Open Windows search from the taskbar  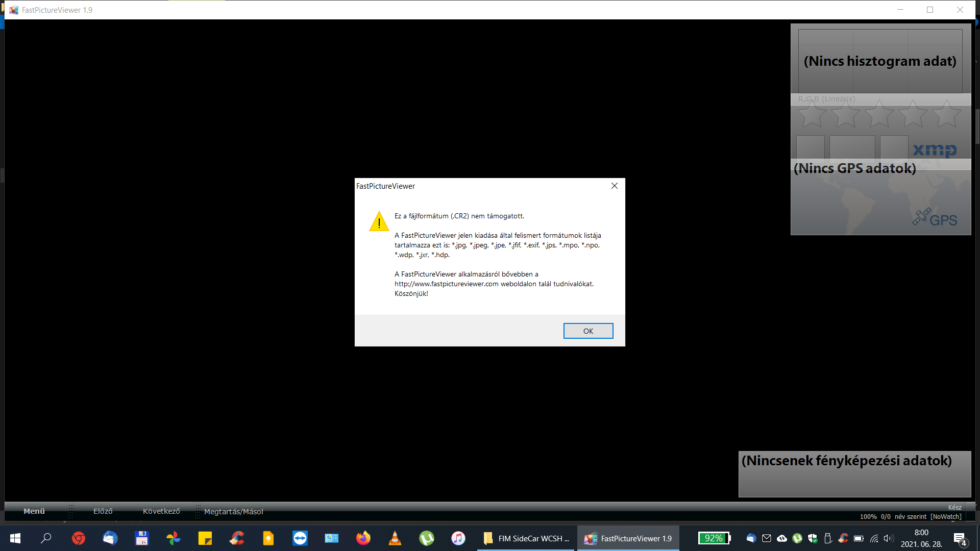click(x=46, y=538)
